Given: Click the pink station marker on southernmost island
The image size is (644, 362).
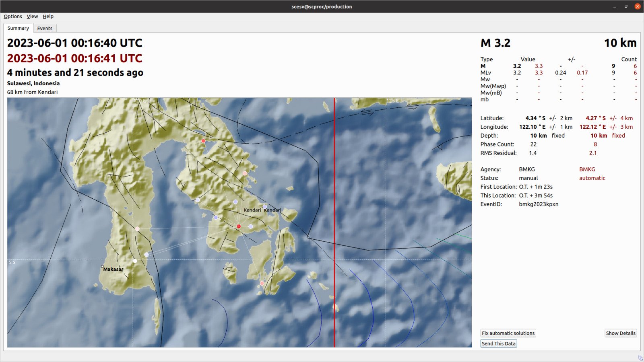Looking at the screenshot, I should (262, 284).
